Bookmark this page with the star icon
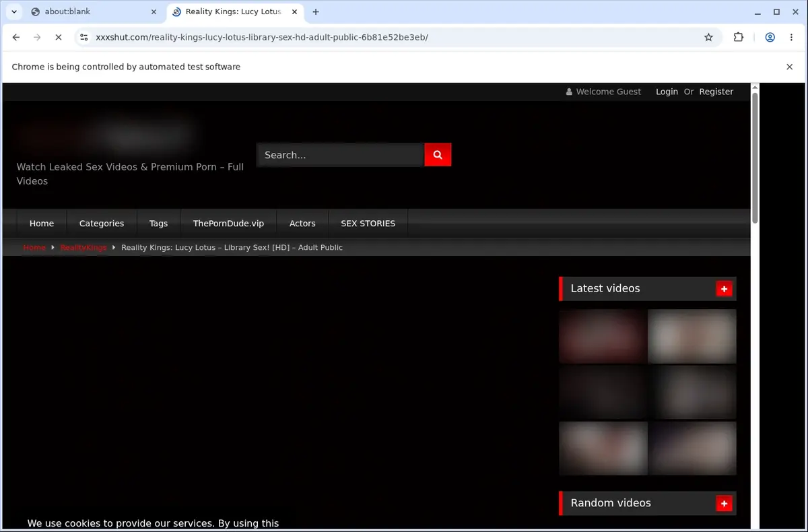808x532 pixels. pyautogui.click(x=708, y=37)
